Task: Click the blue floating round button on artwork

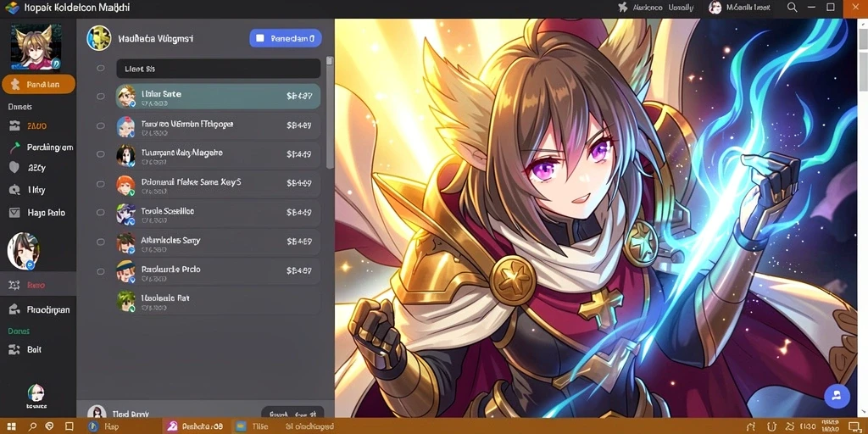Action: (x=837, y=396)
